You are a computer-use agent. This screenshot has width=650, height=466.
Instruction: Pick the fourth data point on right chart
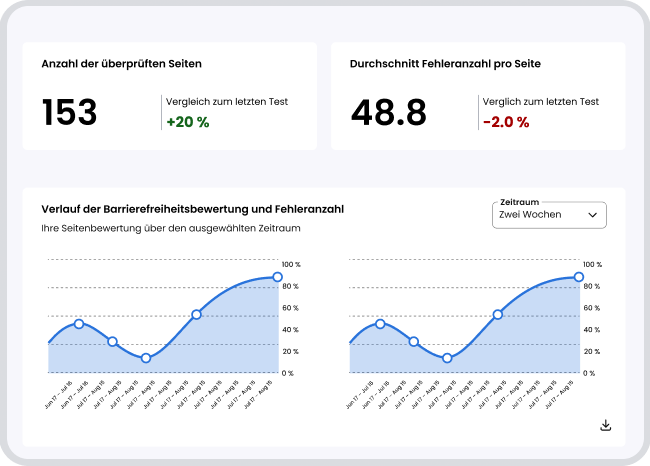pos(497,314)
